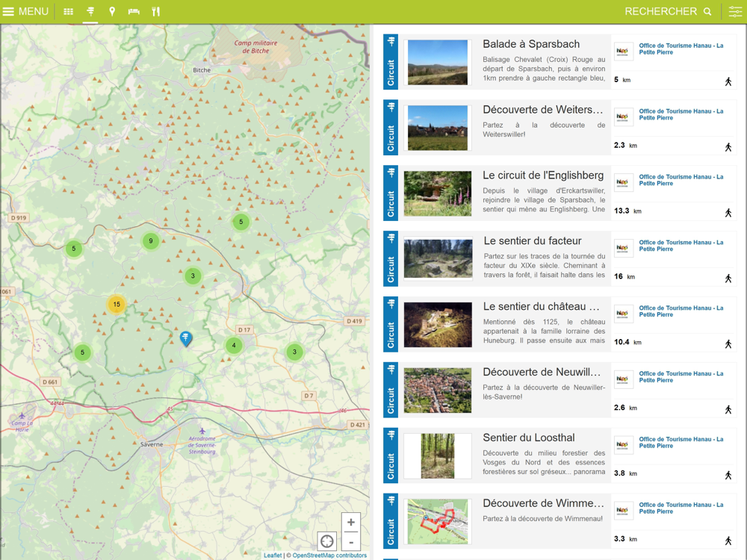Open the filter sliders icon
Image resolution: width=747 pixels, height=560 pixels.
point(735,11)
